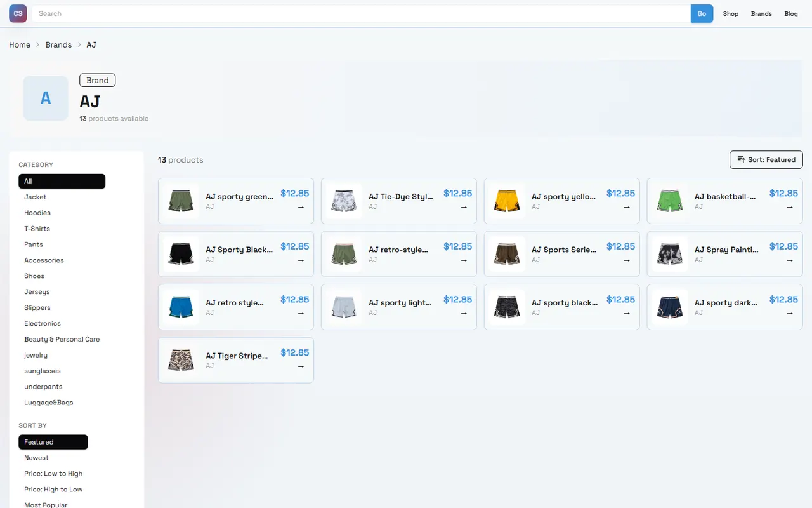812x508 pixels.
Task: Open the Shop menu item
Action: [731, 14]
